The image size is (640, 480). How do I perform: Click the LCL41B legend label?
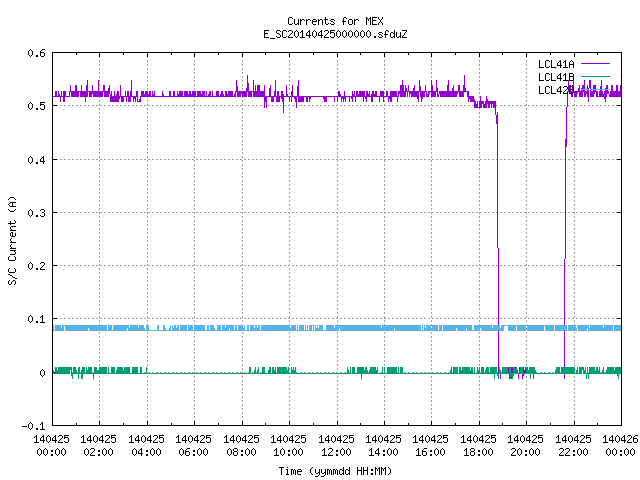click(x=556, y=77)
